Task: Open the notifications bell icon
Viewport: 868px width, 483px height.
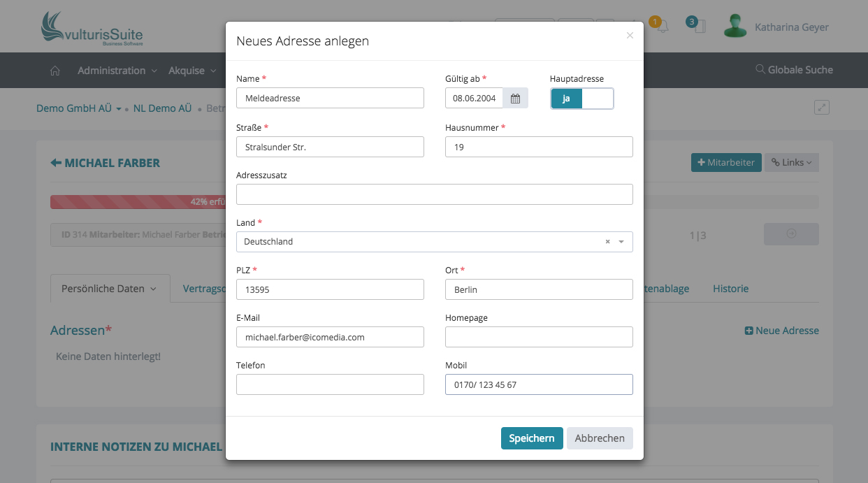Action: [662, 27]
